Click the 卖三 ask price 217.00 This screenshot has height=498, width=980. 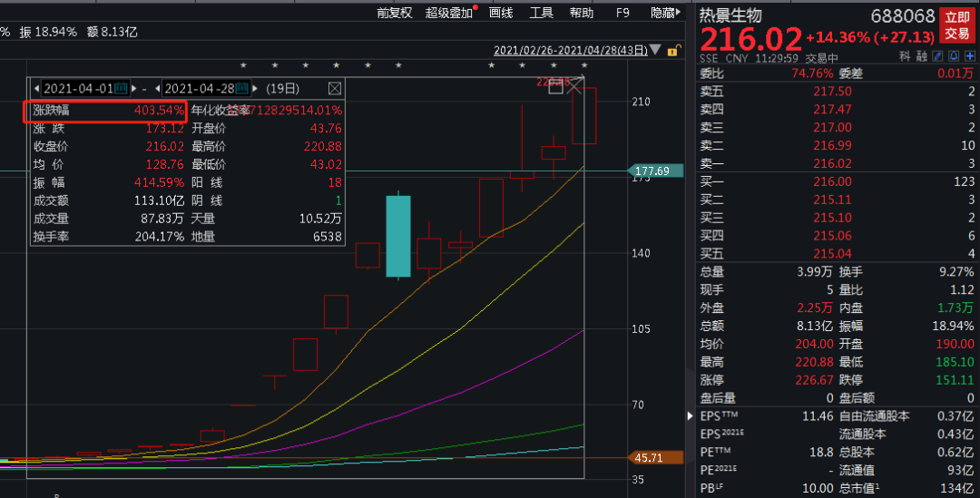coord(832,128)
